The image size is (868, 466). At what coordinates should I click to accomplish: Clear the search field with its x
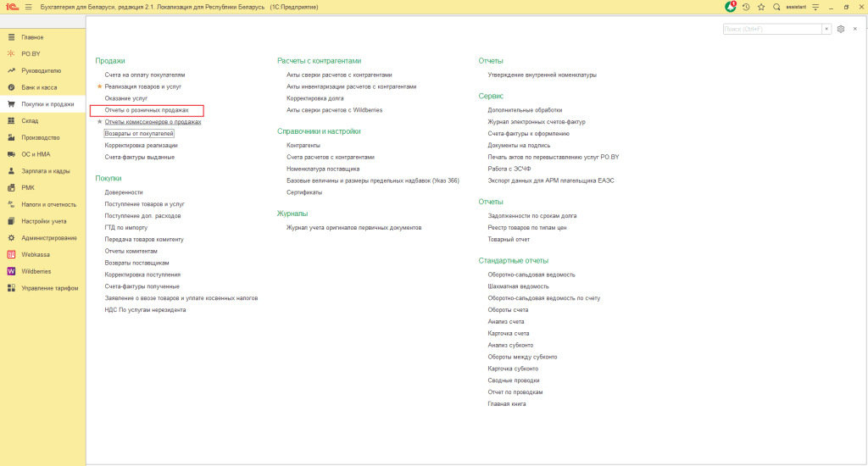826,29
